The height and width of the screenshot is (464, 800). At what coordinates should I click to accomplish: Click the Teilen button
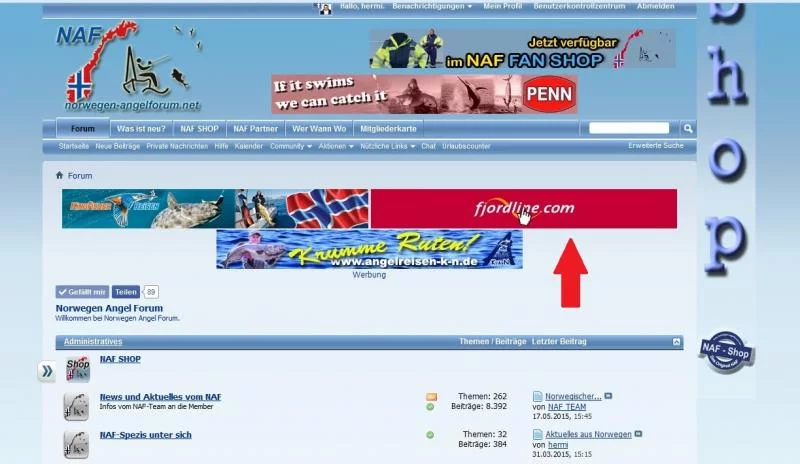tap(126, 292)
